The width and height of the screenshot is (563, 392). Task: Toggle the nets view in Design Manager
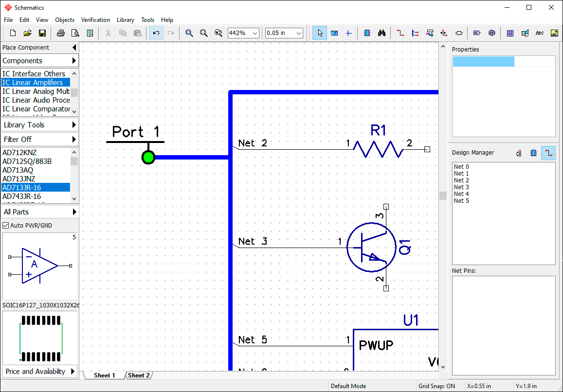coord(548,153)
